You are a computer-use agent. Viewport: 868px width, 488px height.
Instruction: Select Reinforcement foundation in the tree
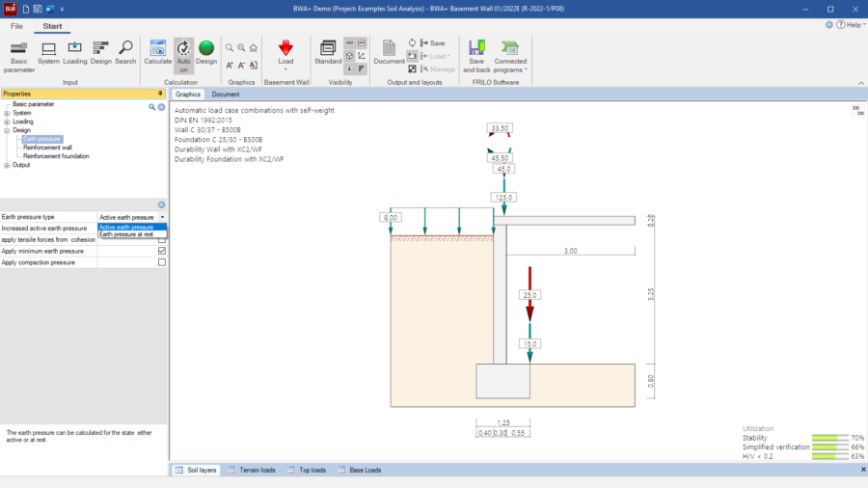tap(56, 156)
